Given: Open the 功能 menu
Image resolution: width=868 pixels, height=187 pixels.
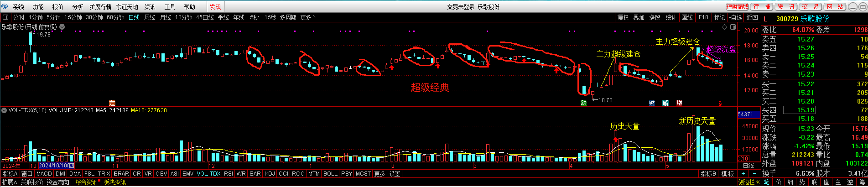Looking at the screenshot, I should pos(38,7).
